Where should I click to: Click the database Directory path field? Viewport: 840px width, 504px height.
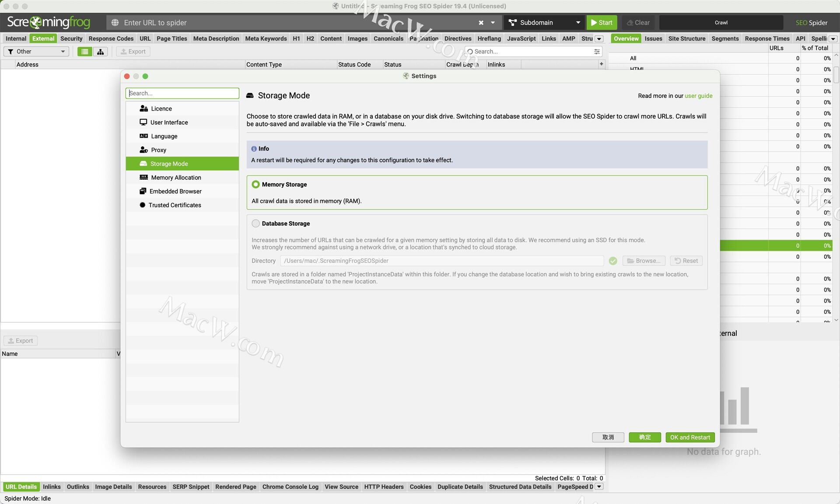[x=442, y=261]
